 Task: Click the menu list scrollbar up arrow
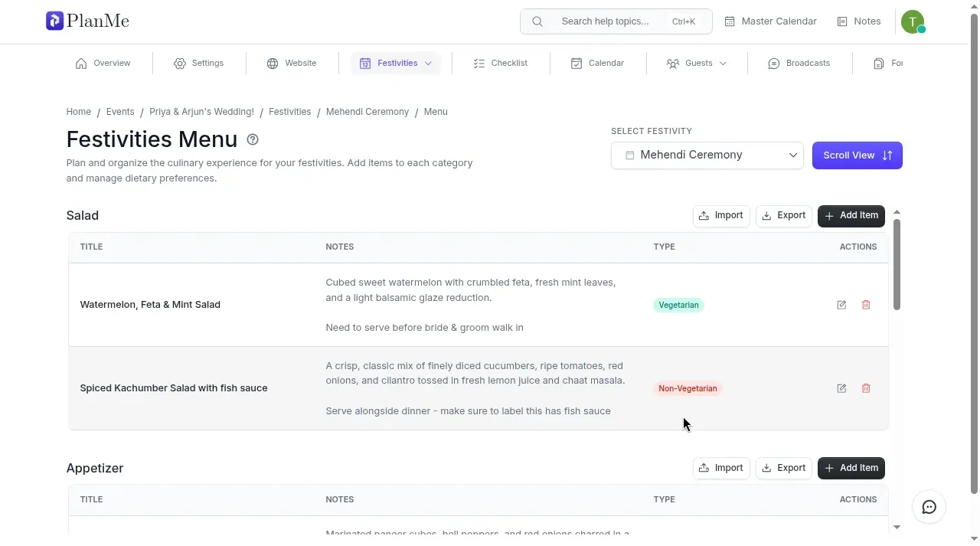click(897, 212)
